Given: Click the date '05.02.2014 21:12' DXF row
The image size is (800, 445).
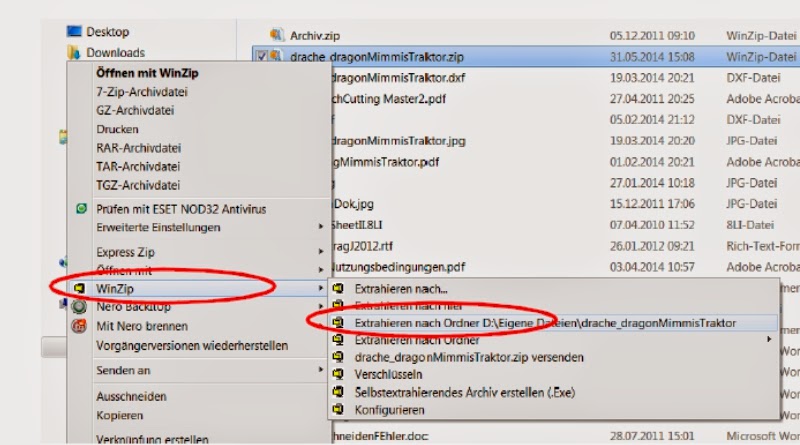Looking at the screenshot, I should click(x=652, y=119).
